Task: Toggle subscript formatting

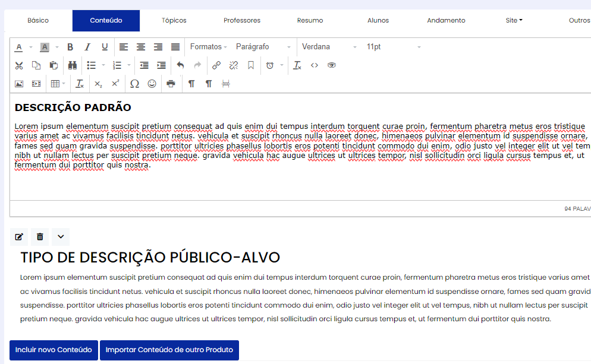Action: [98, 84]
